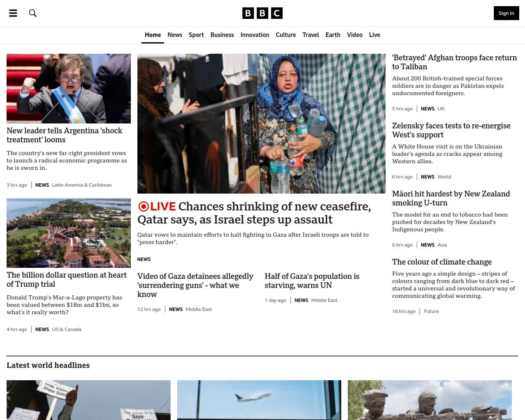Image resolution: width=525 pixels, height=420 pixels.
Task: Click the BBC logo
Action: [262, 13]
